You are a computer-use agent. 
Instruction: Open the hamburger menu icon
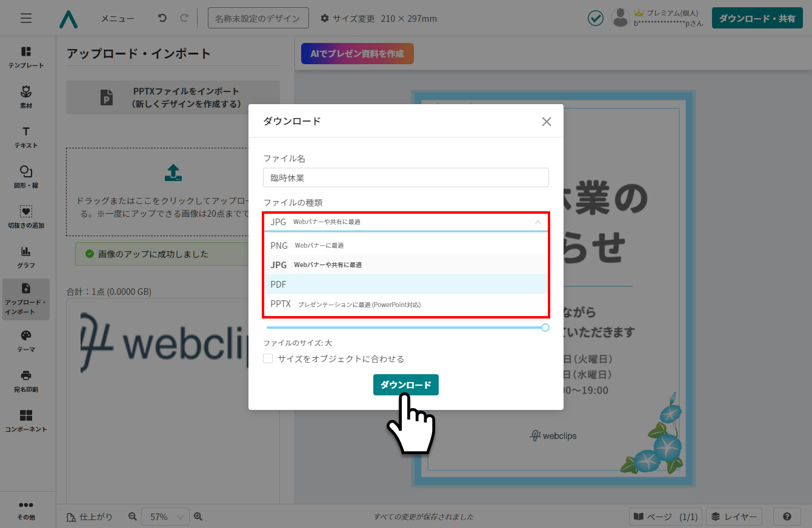26,18
